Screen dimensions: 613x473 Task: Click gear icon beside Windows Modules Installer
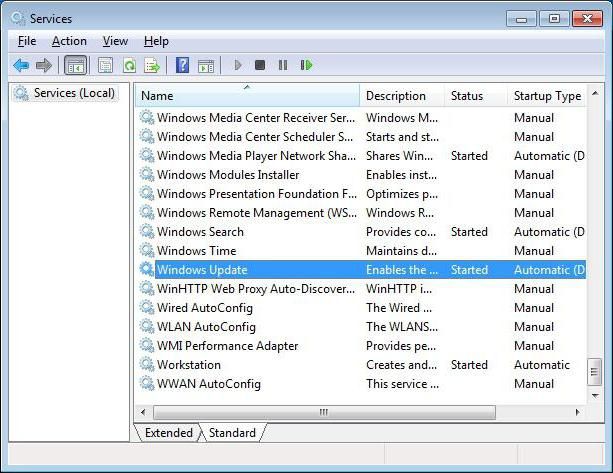coord(147,174)
